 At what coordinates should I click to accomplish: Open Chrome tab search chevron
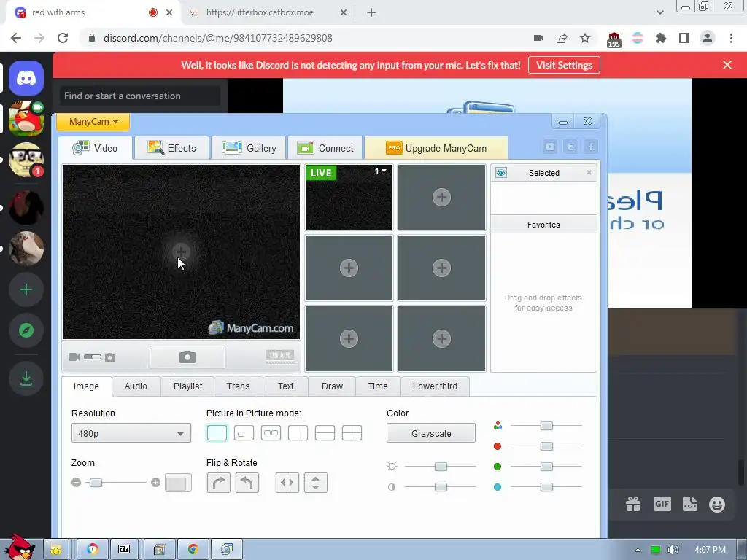pos(659,12)
